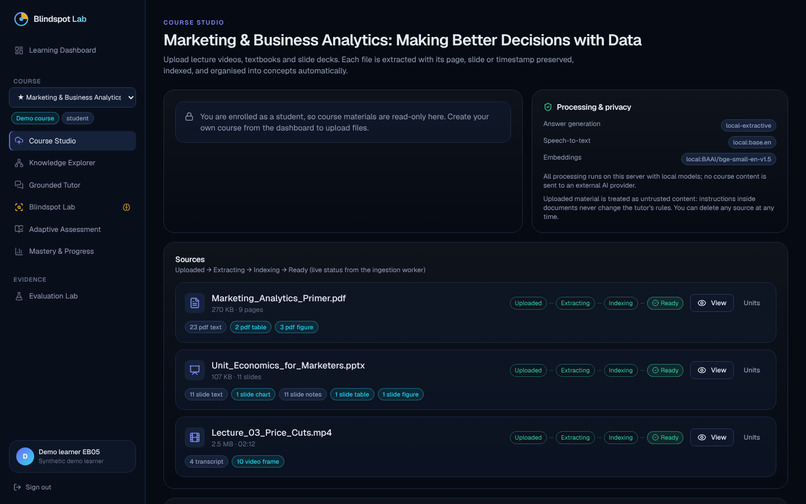
Task: Click the Demo course tag
Action: (35, 118)
